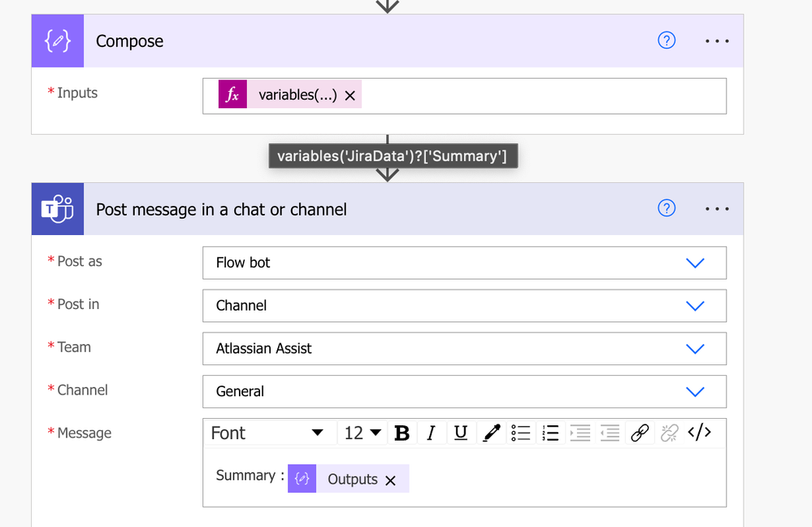Click the General channel value
This screenshot has width=812, height=527.
(x=240, y=392)
